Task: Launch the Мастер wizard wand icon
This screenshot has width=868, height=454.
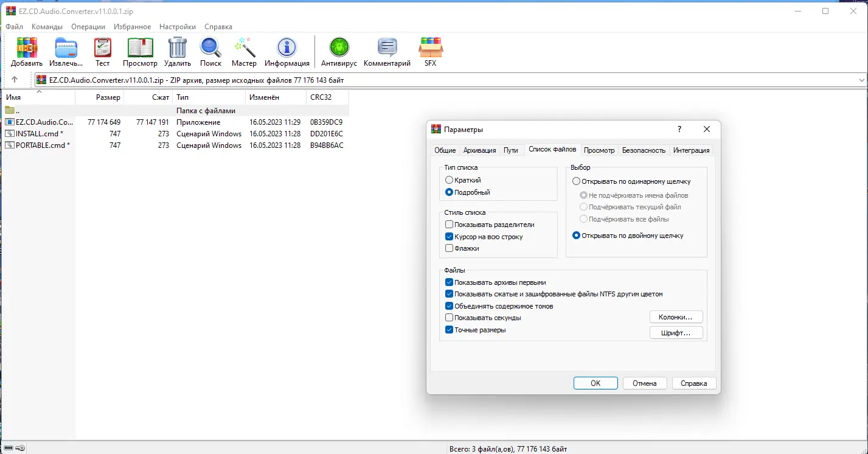Action: (x=244, y=47)
